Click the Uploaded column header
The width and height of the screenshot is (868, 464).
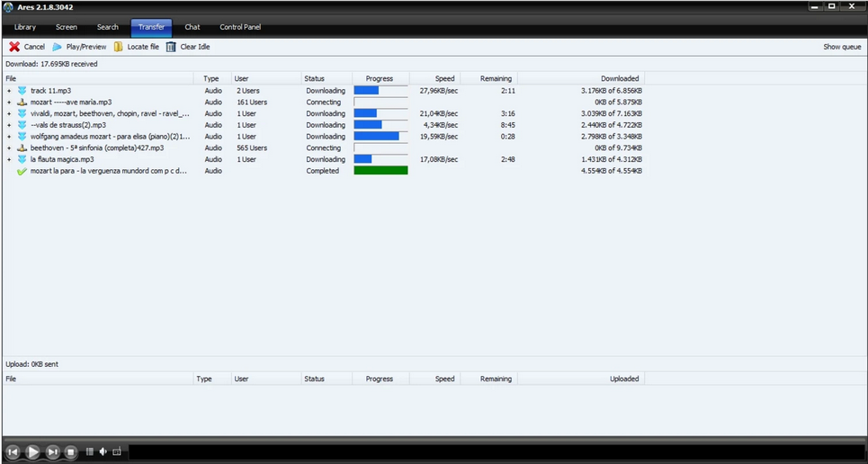pyautogui.click(x=581, y=379)
